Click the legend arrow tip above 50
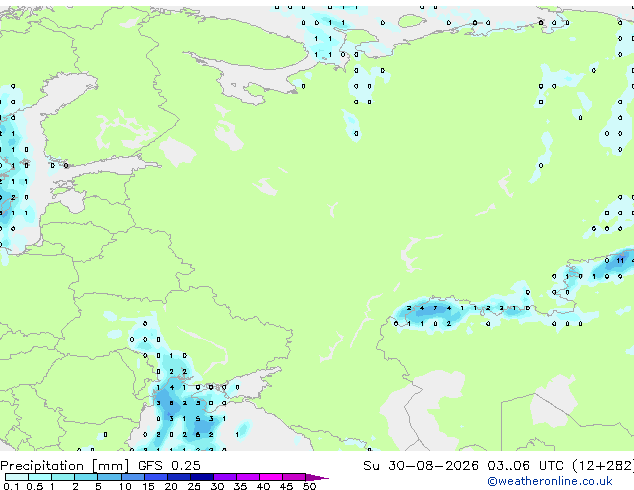 [317, 477]
